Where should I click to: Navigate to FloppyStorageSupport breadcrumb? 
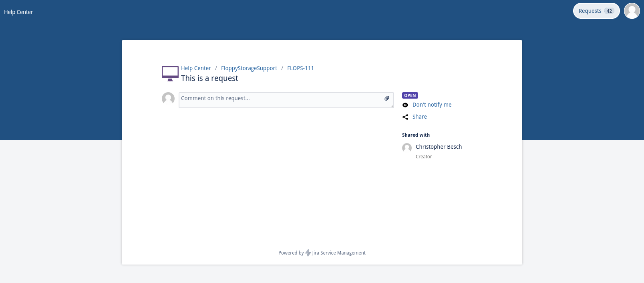249,68
